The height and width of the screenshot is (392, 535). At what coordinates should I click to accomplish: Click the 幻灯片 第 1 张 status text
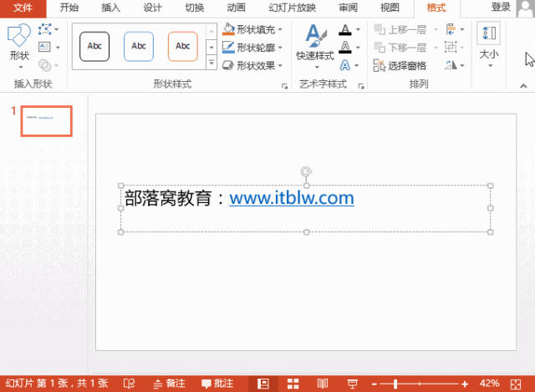click(57, 384)
